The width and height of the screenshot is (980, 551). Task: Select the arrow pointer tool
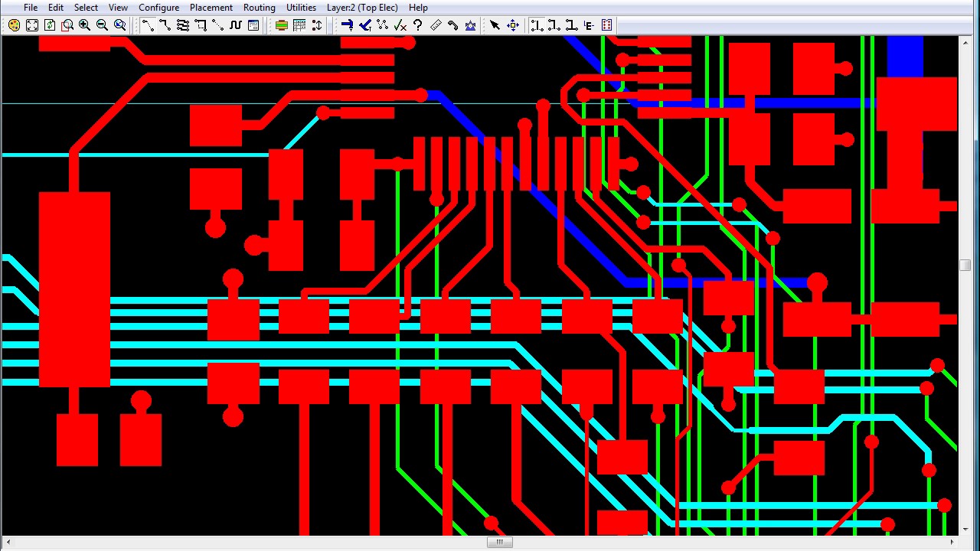[495, 25]
